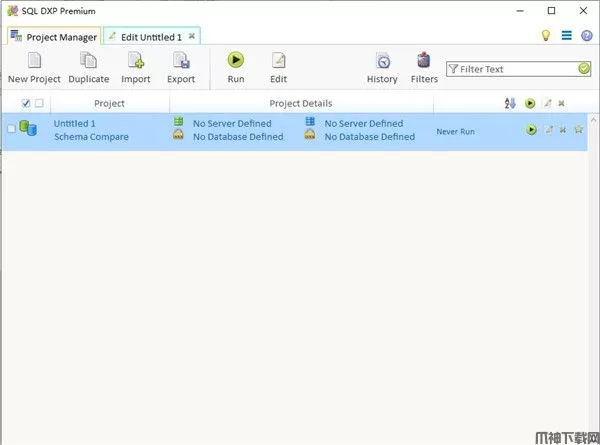The width and height of the screenshot is (600, 445).
Task: Minimize the SQL DXP Premium window
Action: coord(520,11)
